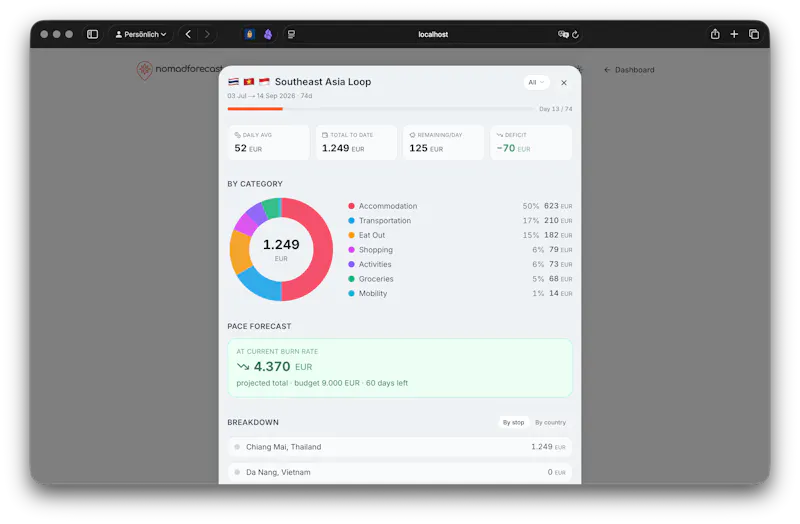The image size is (800, 524).
Task: Select the Transportation category row
Action: [460, 220]
